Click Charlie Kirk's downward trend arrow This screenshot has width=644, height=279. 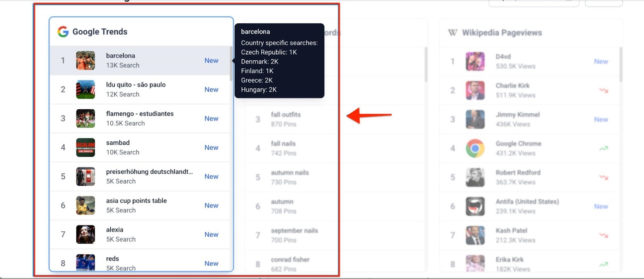point(603,90)
